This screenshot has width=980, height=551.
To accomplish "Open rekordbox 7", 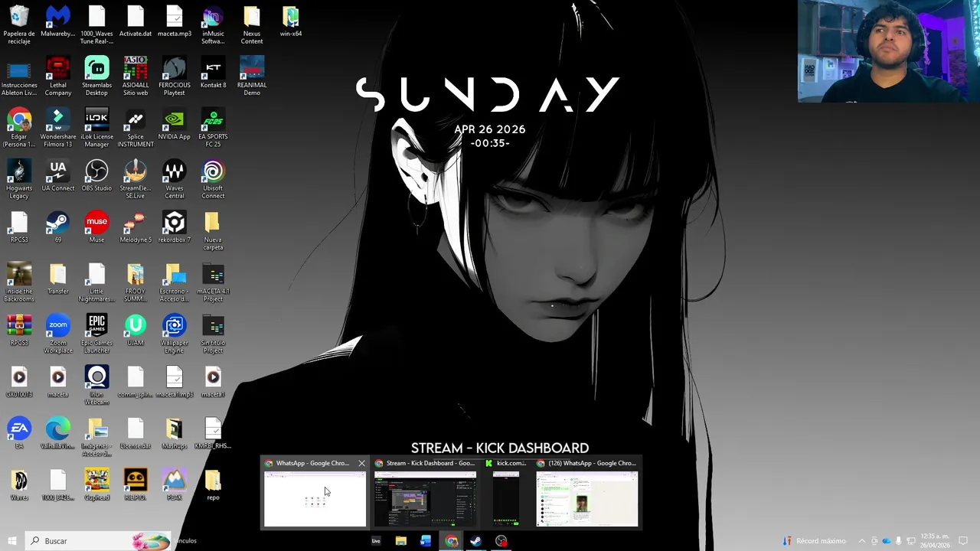I will click(x=175, y=227).
